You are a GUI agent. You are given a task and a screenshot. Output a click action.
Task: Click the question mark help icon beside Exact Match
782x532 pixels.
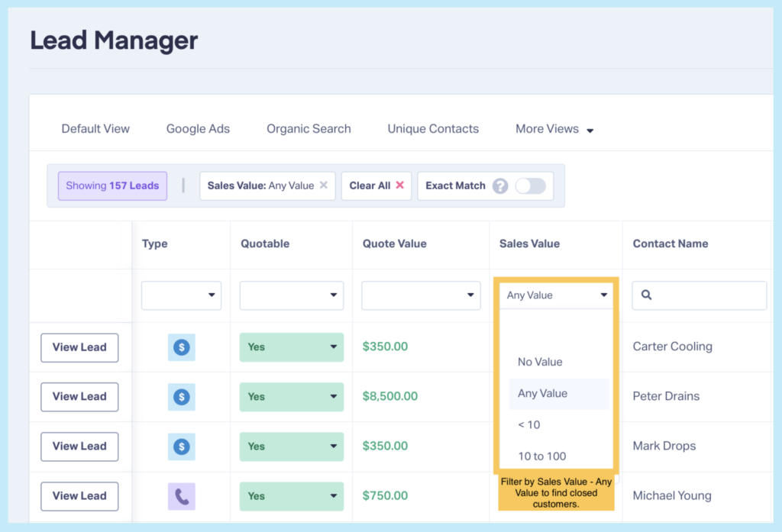(502, 185)
